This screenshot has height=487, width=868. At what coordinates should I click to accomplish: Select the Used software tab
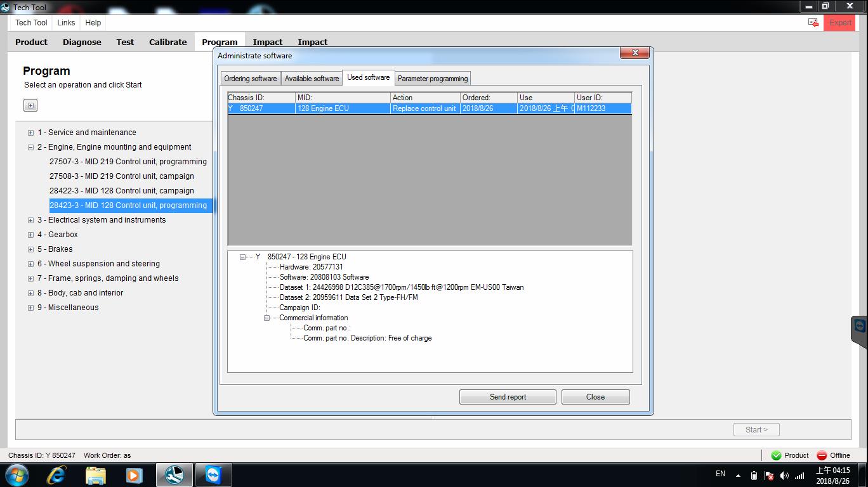[368, 77]
